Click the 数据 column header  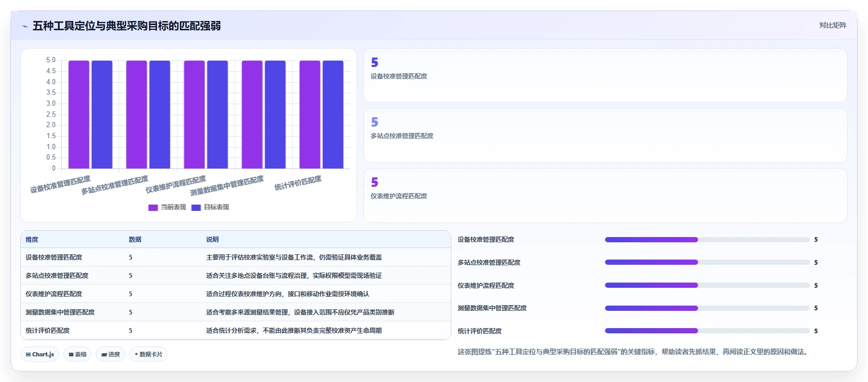(x=135, y=240)
